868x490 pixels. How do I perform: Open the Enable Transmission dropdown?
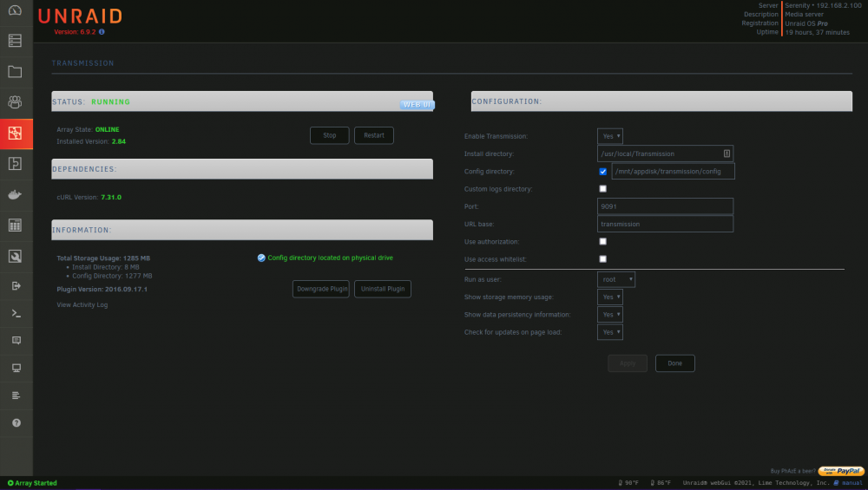point(610,136)
